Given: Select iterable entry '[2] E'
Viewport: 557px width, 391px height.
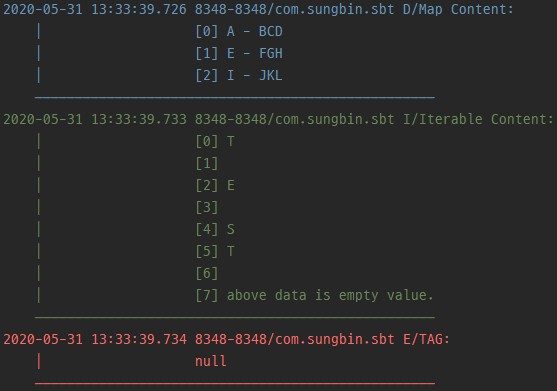Looking at the screenshot, I should point(215,186).
